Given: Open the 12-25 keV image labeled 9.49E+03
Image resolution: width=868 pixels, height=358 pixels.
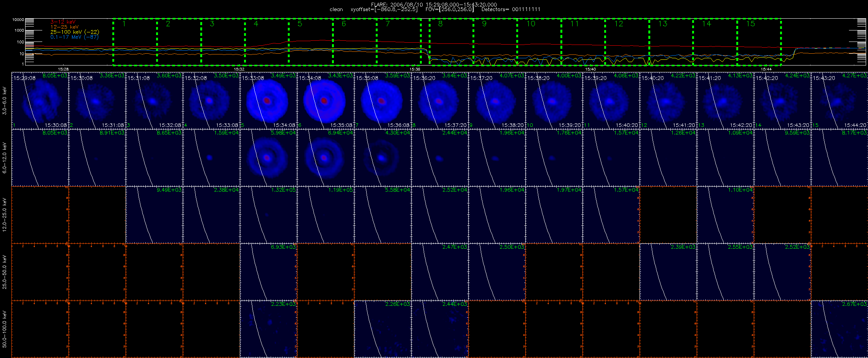Looking at the screenshot, I should [155, 215].
